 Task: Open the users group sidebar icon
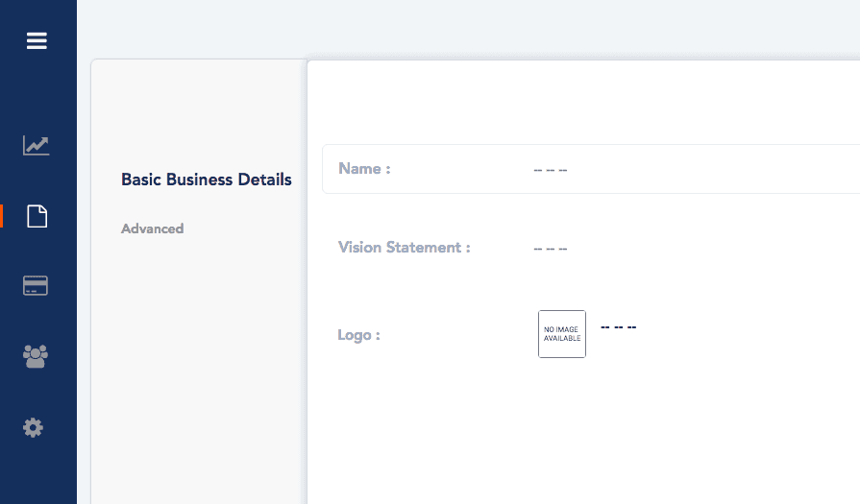click(36, 357)
